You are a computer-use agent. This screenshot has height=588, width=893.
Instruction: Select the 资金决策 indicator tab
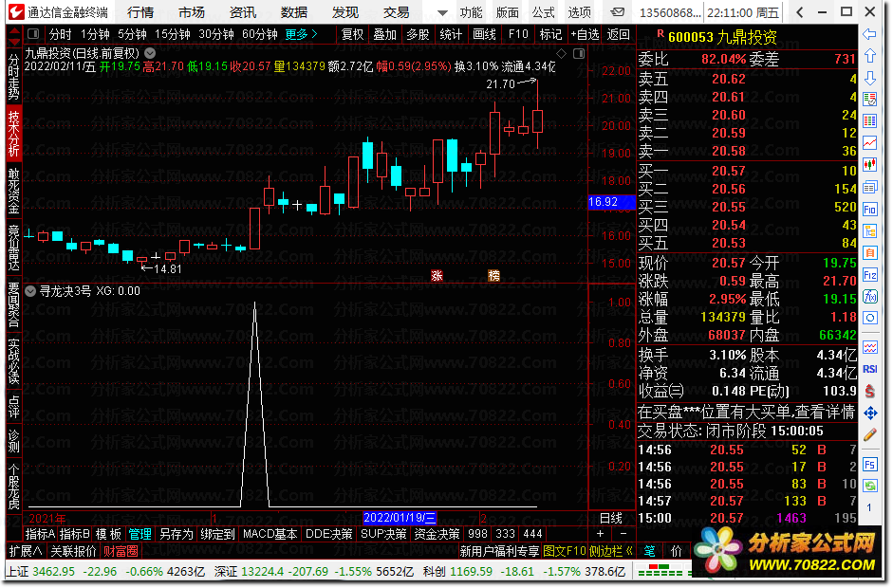point(437,533)
